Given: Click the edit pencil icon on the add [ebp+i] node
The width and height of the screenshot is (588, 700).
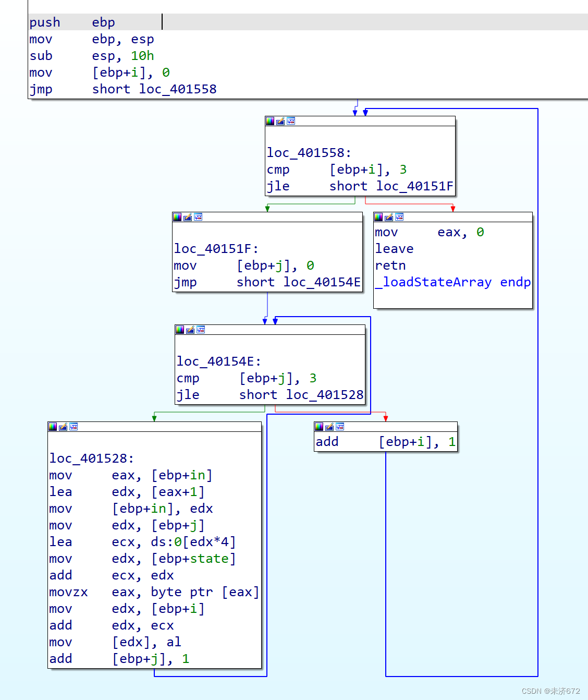Looking at the screenshot, I should (329, 427).
